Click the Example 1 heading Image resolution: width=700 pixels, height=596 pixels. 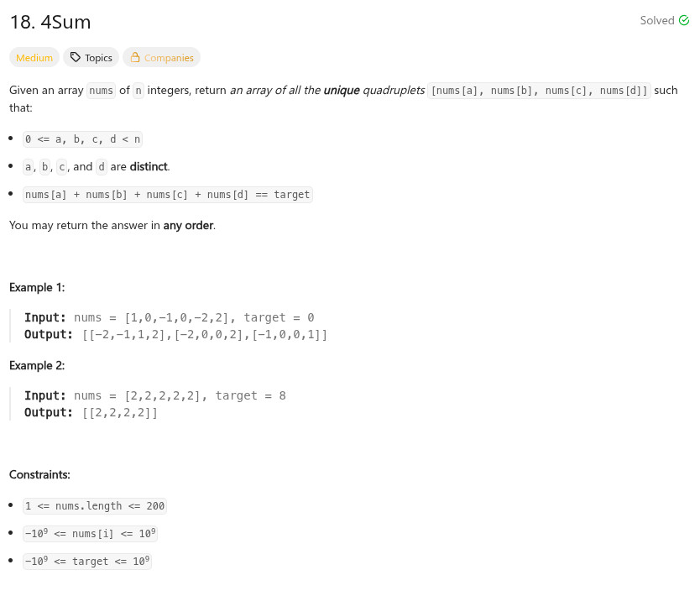coord(37,287)
